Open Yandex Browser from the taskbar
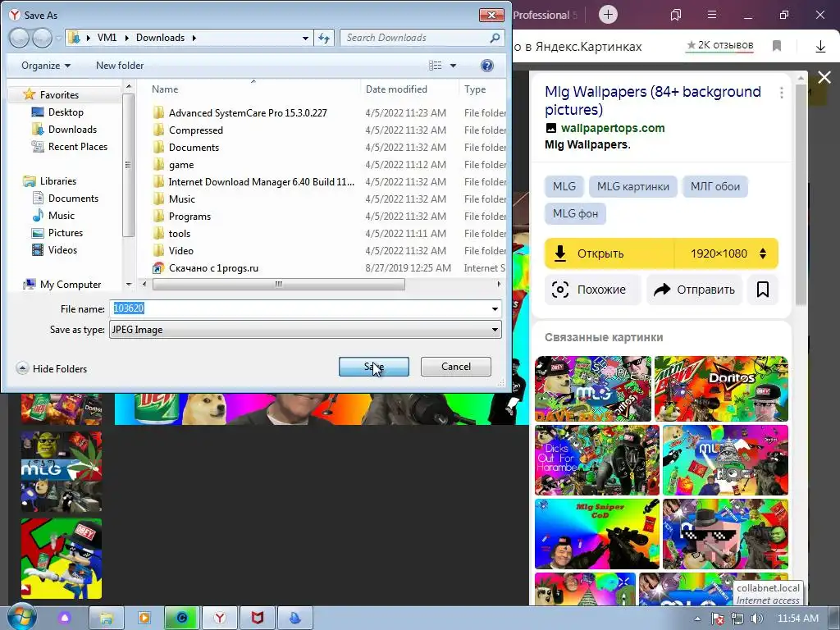The height and width of the screenshot is (630, 840). tap(220, 618)
